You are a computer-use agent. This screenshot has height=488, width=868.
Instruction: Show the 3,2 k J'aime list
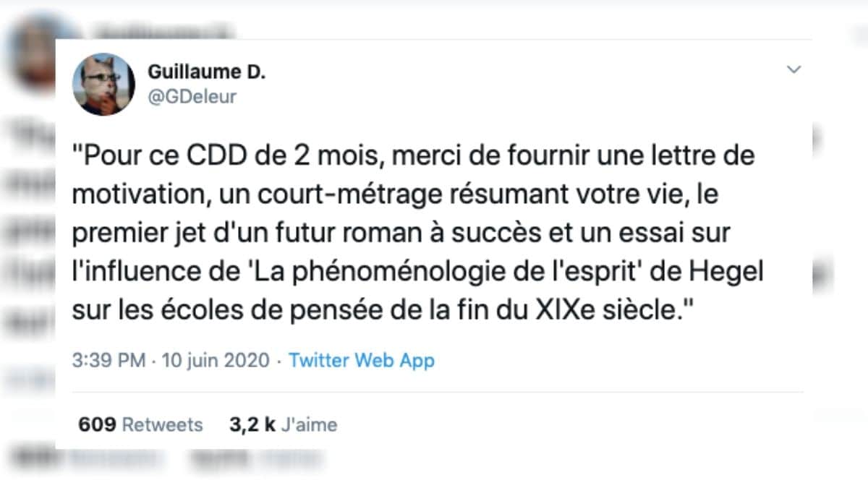[x=283, y=424]
